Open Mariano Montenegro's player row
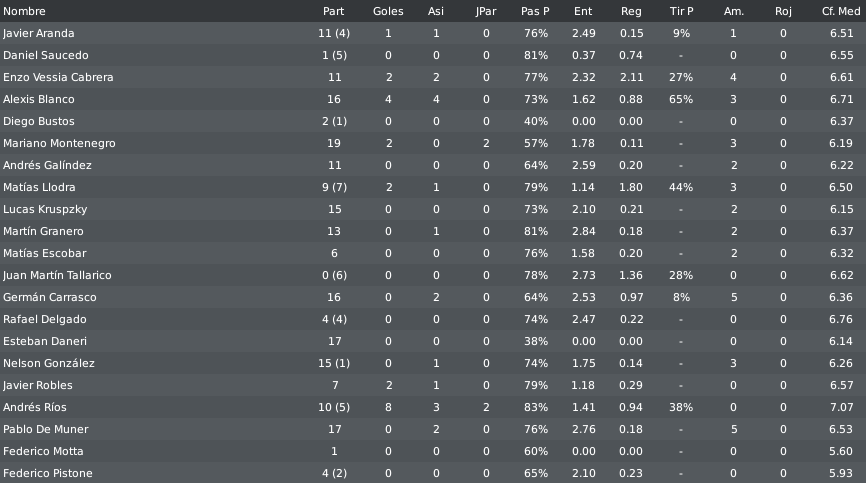Viewport: 866px width, 483px height. [x=433, y=143]
